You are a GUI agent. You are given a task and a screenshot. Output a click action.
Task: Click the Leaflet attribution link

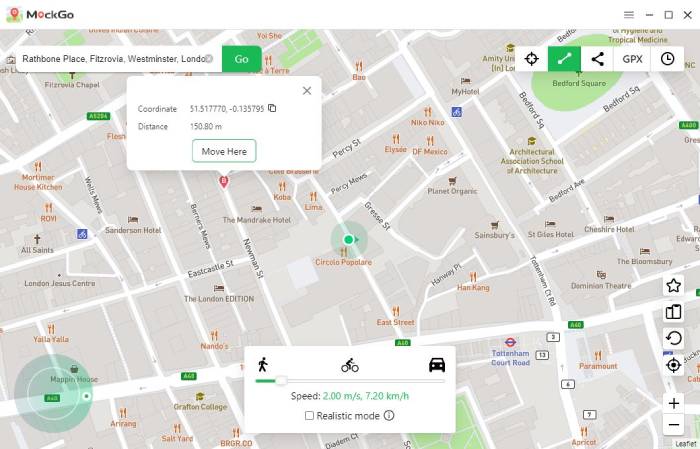point(687,444)
